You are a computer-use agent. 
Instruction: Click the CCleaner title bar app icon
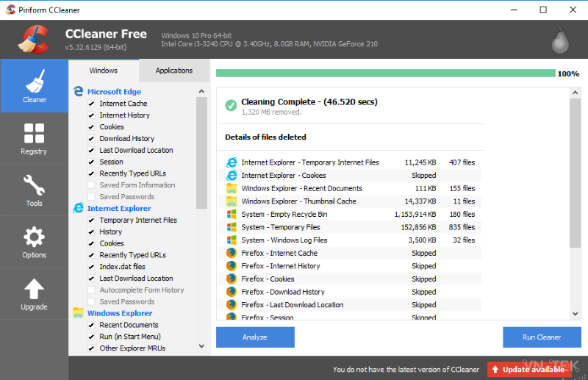pos(11,10)
